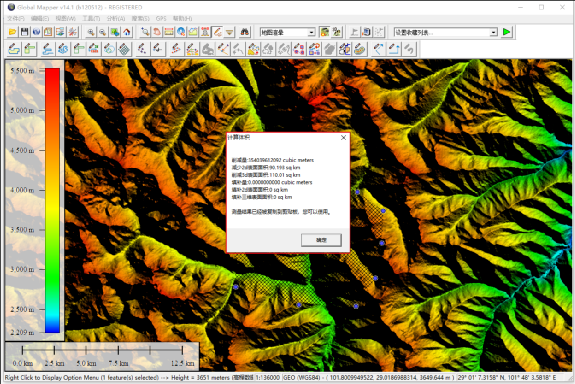This screenshot has width=575, height=384.
Task: Click the '0.0000000000 cubic meters' fill volume line
Action: (x=272, y=182)
